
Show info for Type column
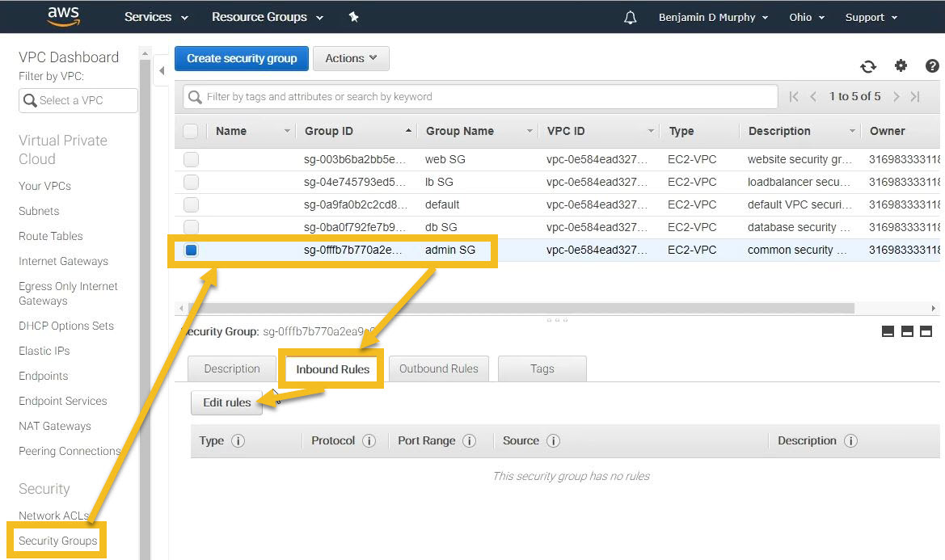coord(238,440)
